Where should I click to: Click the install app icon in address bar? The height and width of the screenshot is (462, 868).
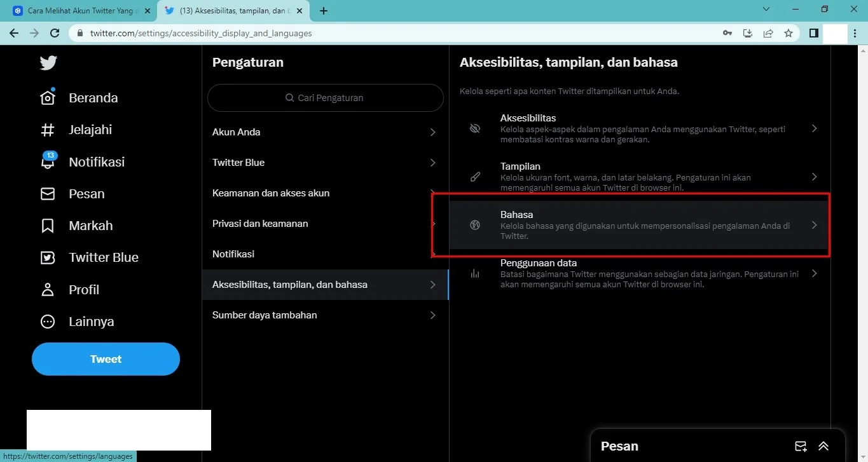(x=748, y=33)
